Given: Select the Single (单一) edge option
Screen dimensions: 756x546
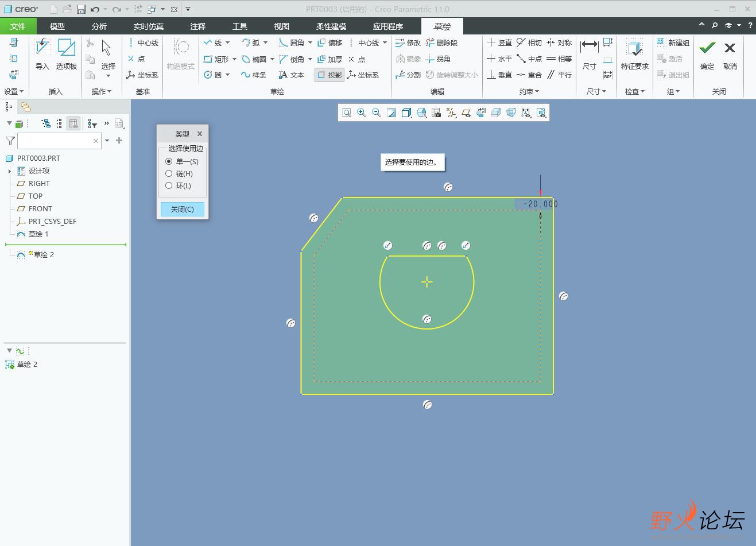Looking at the screenshot, I should tap(182, 161).
